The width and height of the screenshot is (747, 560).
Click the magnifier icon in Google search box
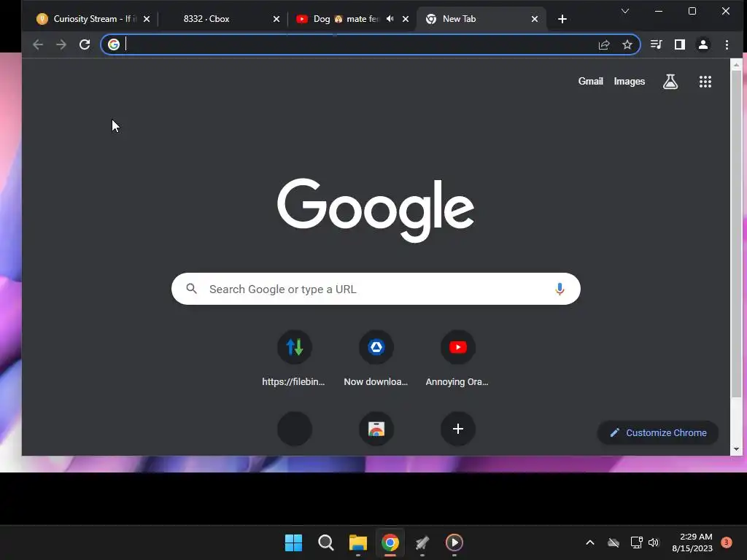(192, 289)
